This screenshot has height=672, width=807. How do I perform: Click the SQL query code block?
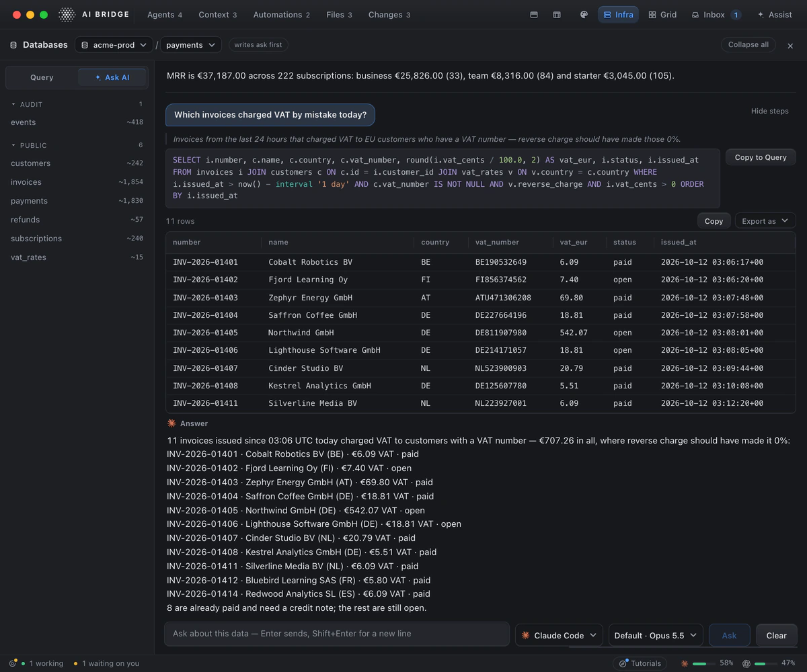coord(443,178)
